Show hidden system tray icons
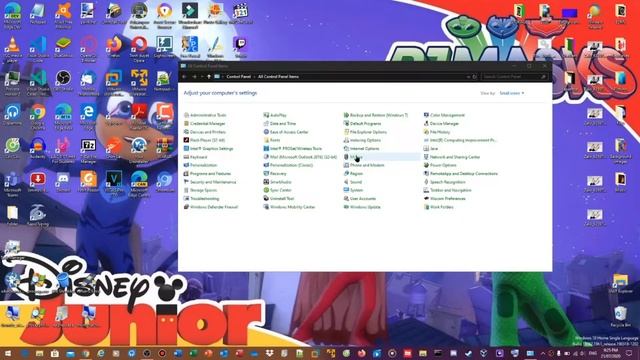The image size is (640, 360). click(543, 353)
